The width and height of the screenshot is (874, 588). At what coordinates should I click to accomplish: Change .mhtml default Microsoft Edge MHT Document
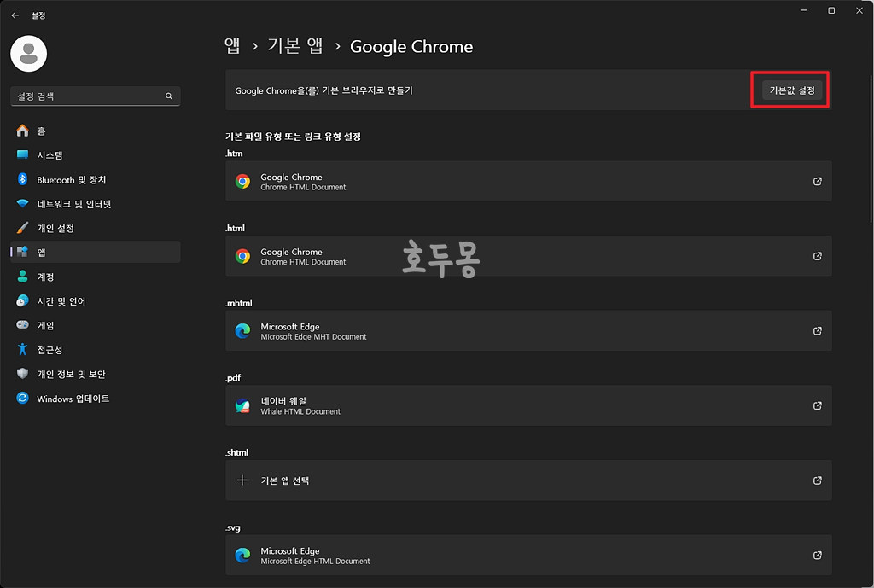point(528,331)
